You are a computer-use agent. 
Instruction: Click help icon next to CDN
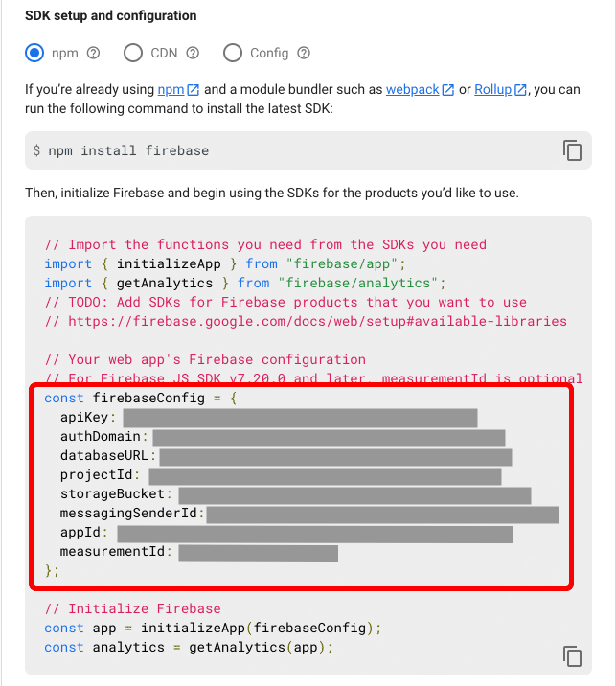pos(193,53)
